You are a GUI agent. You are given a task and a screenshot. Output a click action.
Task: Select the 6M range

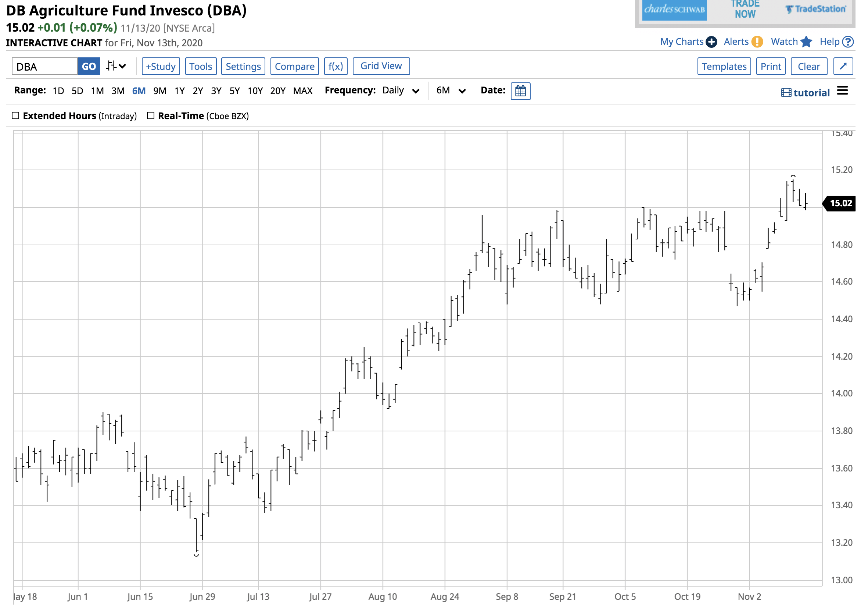139,91
